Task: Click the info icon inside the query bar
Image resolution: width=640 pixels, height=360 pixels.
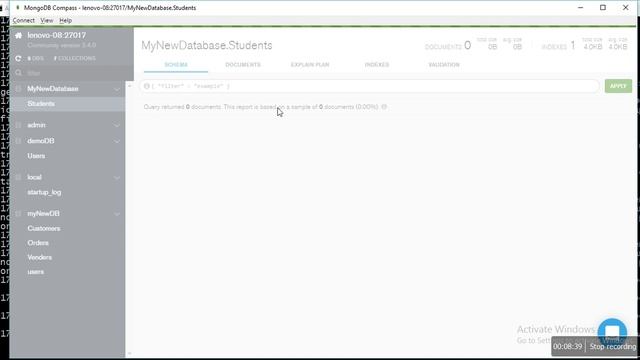Action: pyautogui.click(x=147, y=86)
